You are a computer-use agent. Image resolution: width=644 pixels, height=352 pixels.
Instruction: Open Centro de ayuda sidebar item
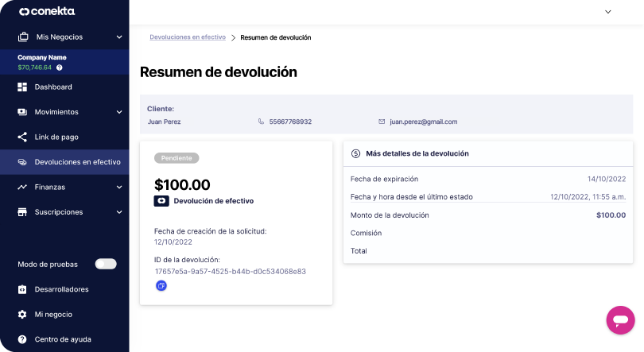point(64,339)
